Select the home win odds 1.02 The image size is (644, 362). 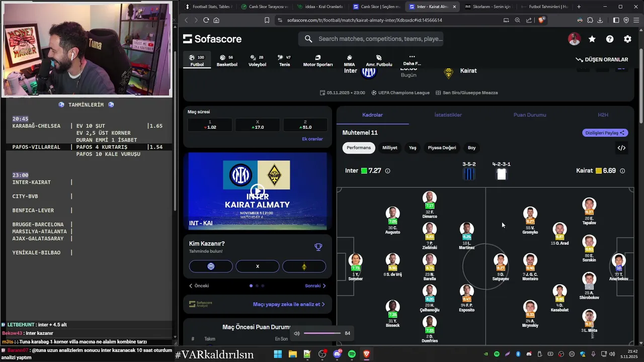[210, 125]
